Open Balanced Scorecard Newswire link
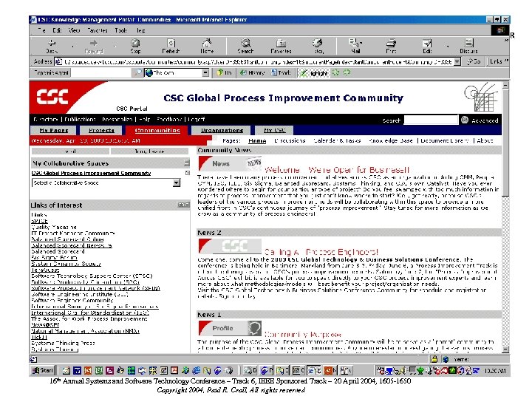532x399 pixels. 71,245
